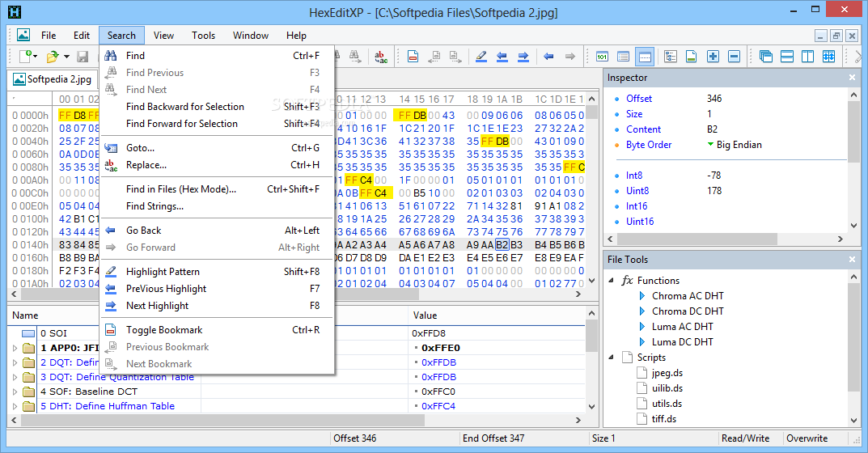This screenshot has width=868, height=453.
Task: Click the Overwrite status bar indicator
Action: coord(807,438)
